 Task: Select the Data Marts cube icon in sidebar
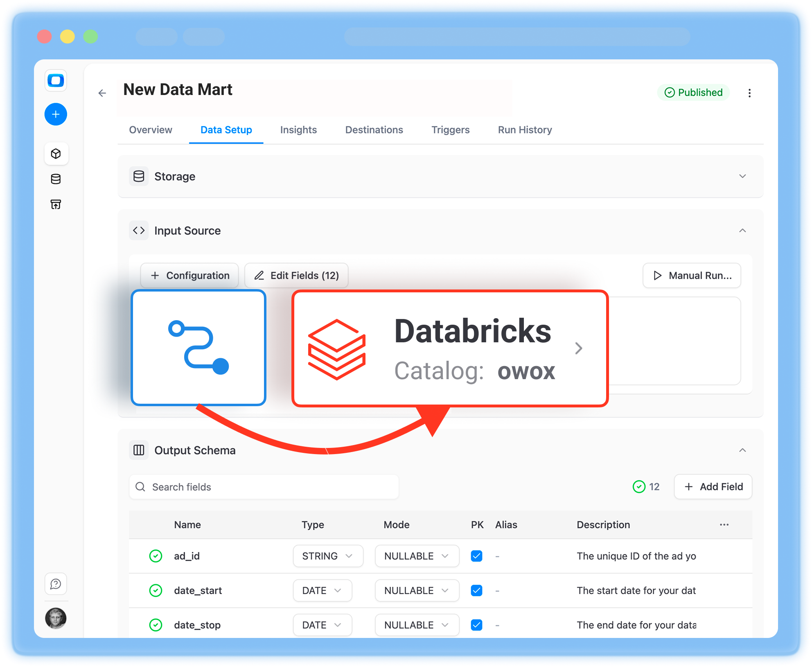point(56,154)
